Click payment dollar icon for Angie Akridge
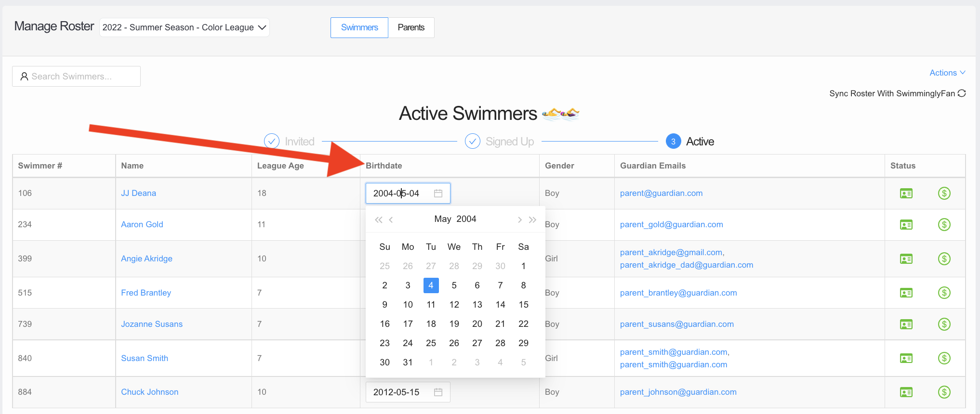The height and width of the screenshot is (414, 980). [944, 259]
